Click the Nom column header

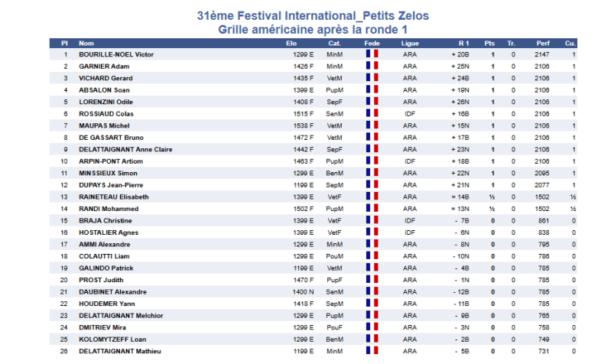coord(86,44)
